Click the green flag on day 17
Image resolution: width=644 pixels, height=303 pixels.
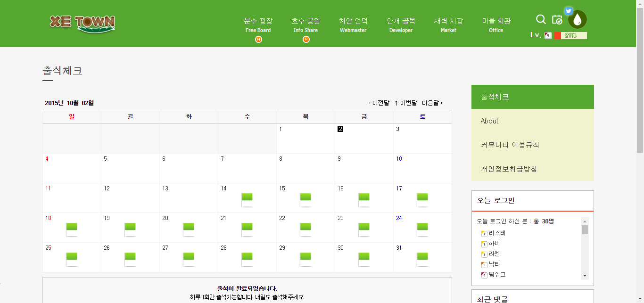tap(422, 200)
